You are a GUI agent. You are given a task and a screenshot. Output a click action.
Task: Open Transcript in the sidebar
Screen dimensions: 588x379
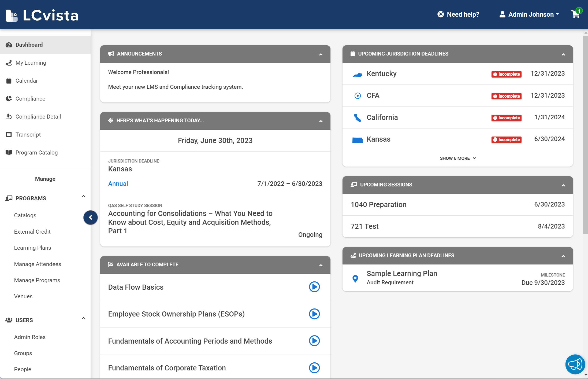point(45,135)
